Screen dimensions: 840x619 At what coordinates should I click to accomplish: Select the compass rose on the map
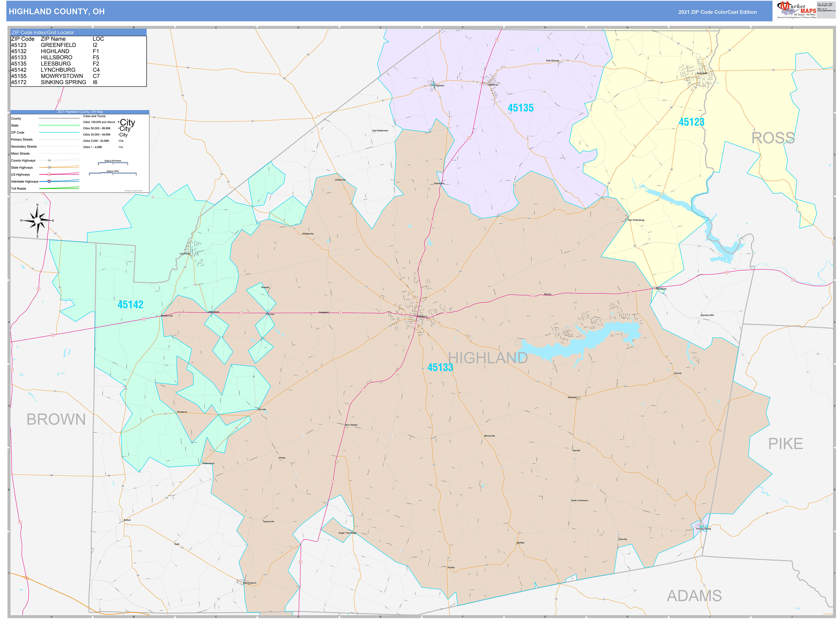point(37,221)
